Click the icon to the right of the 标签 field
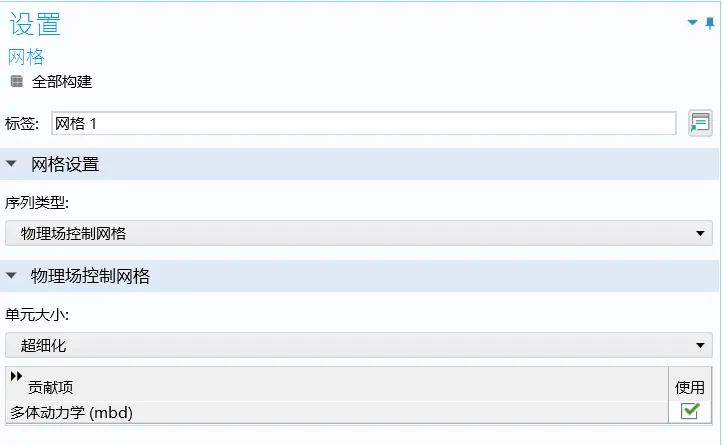 pyautogui.click(x=700, y=123)
